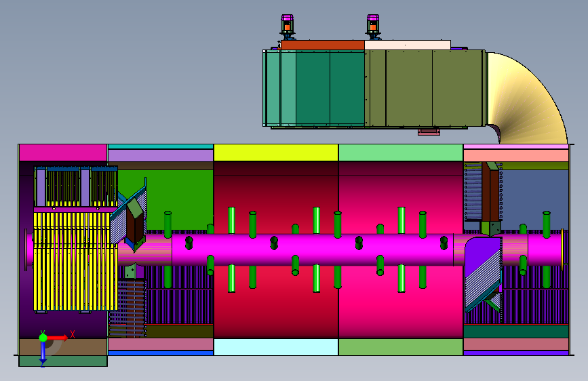Image resolution: width=588 pixels, height=381 pixels.
Task: Select the left motor atop the upper housing
Action: pos(288,27)
